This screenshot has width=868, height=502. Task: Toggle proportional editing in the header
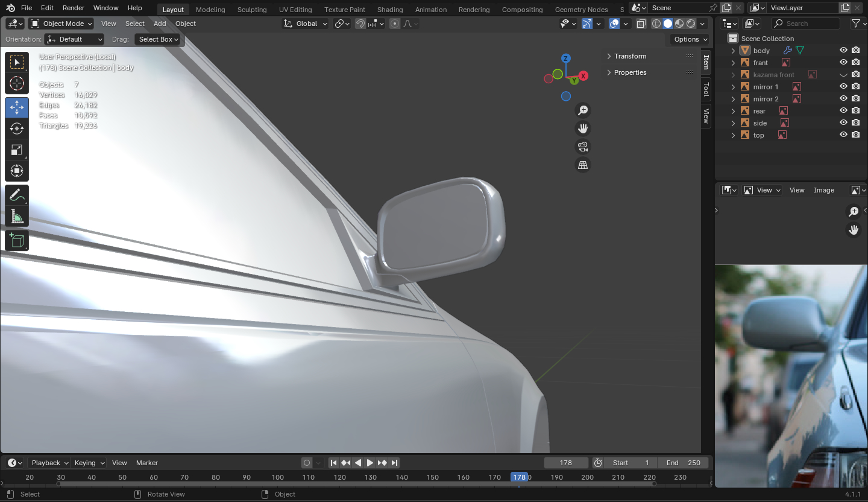[395, 24]
